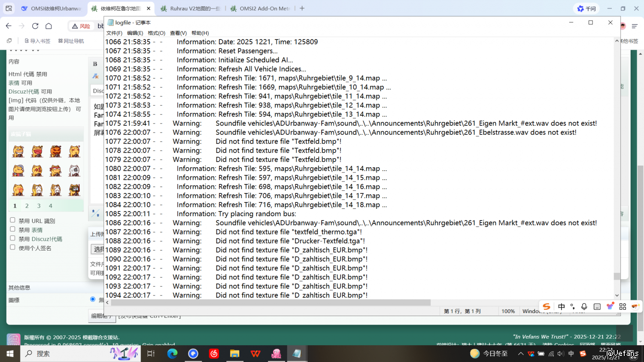The height and width of the screenshot is (362, 644).
Task: Open the Windows Start menu
Action: coord(10,353)
